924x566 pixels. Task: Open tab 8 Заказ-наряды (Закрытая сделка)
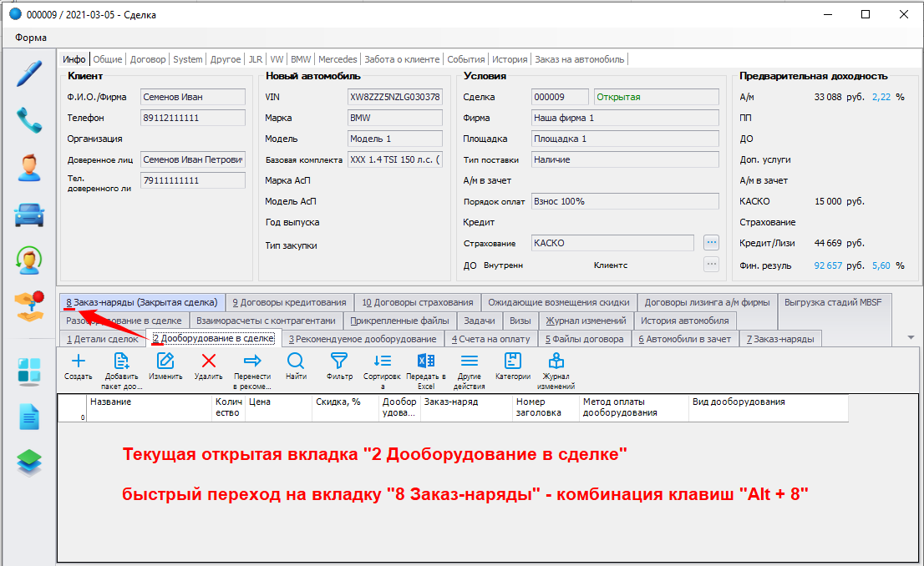[x=142, y=302]
